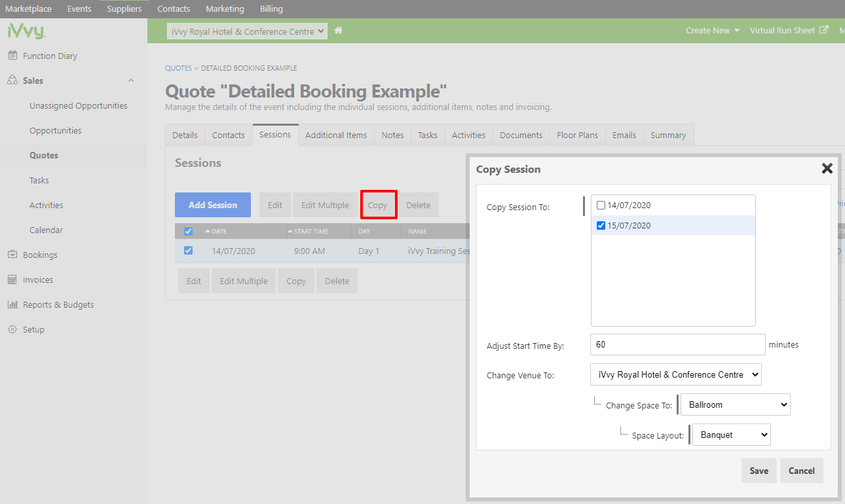This screenshot has height=504, width=845.
Task: Open the Change Venue To dropdown
Action: tap(676, 375)
